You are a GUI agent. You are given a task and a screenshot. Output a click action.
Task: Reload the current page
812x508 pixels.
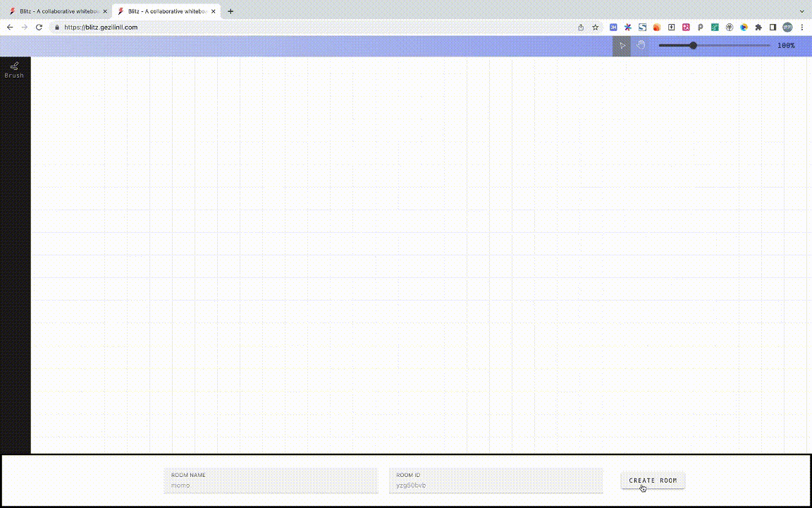coord(39,28)
